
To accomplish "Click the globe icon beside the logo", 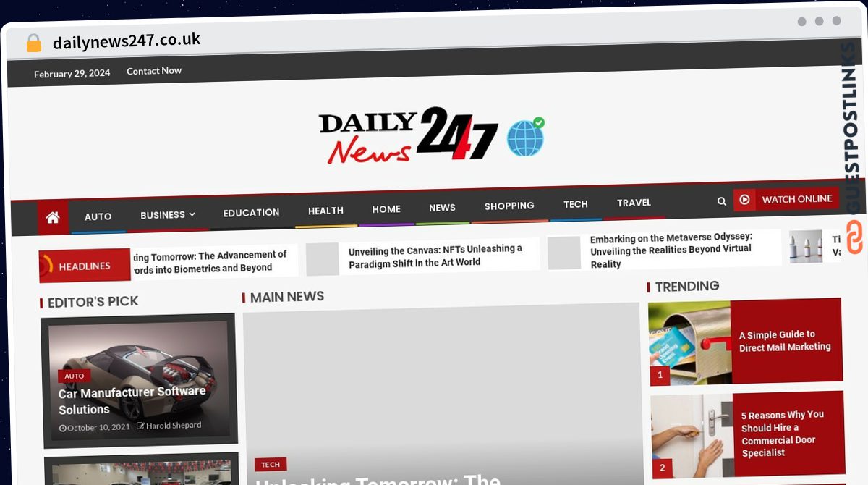I will (525, 137).
